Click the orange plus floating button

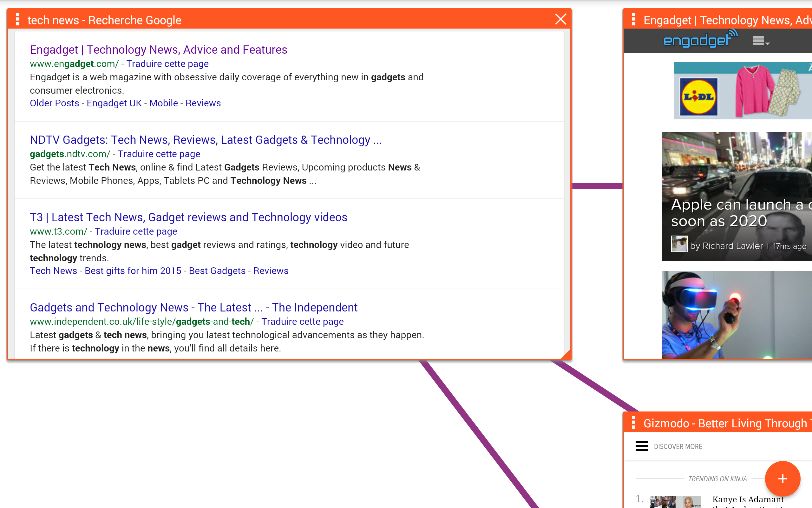click(x=783, y=479)
